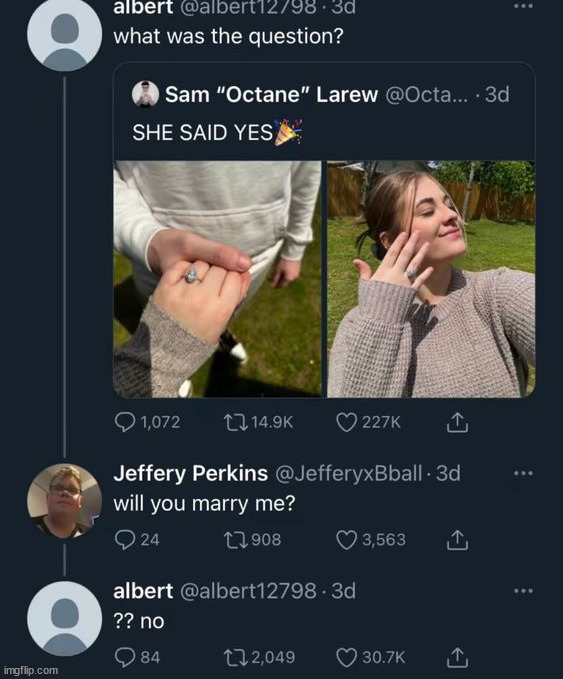
Task: Visit the @JefferyxBball profile handle
Action: (x=349, y=473)
